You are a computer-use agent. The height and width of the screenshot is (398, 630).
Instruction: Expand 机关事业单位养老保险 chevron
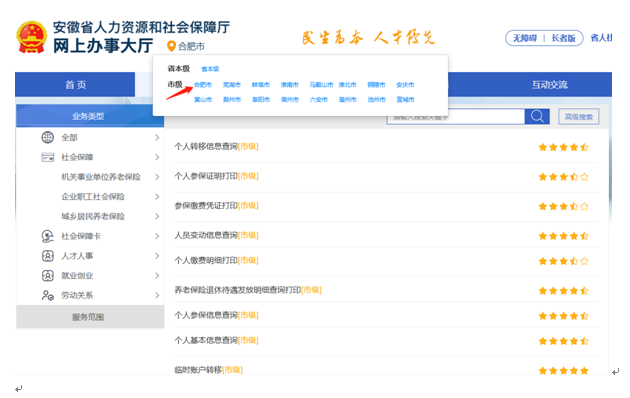point(157,177)
